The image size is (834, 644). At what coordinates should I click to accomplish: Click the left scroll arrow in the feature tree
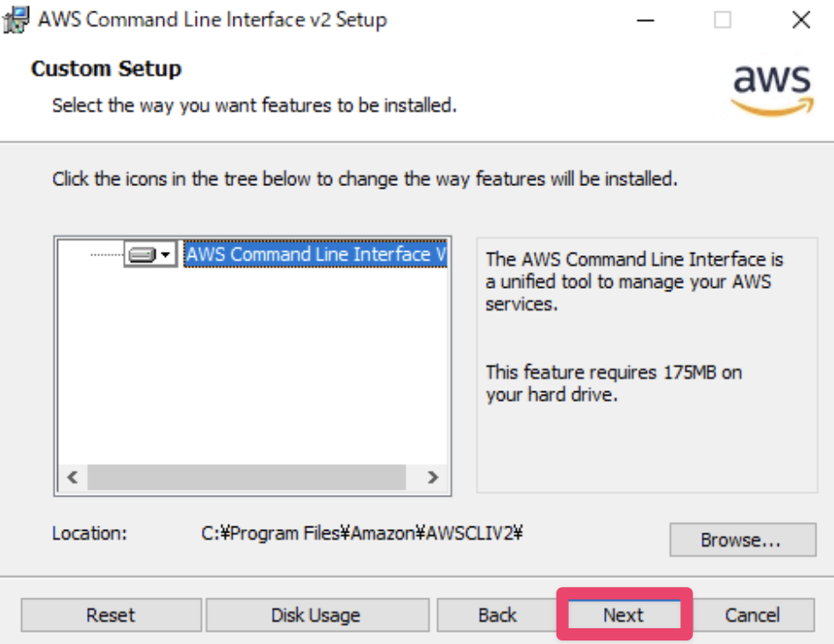pyautogui.click(x=72, y=477)
